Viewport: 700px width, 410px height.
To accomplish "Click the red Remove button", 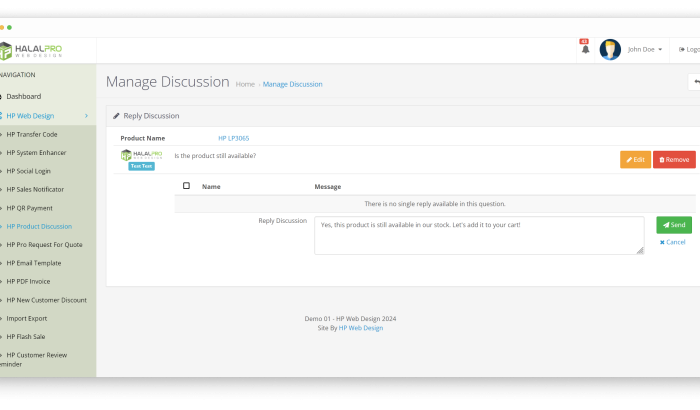I will tap(674, 159).
